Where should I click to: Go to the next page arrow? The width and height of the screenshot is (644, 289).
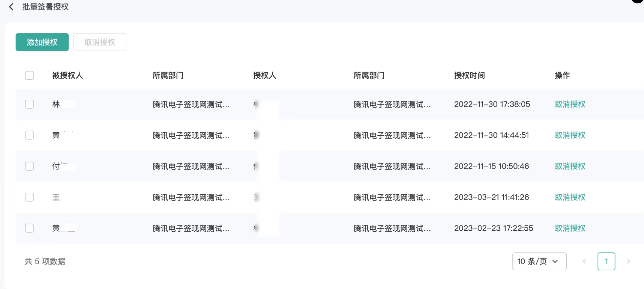(629, 261)
